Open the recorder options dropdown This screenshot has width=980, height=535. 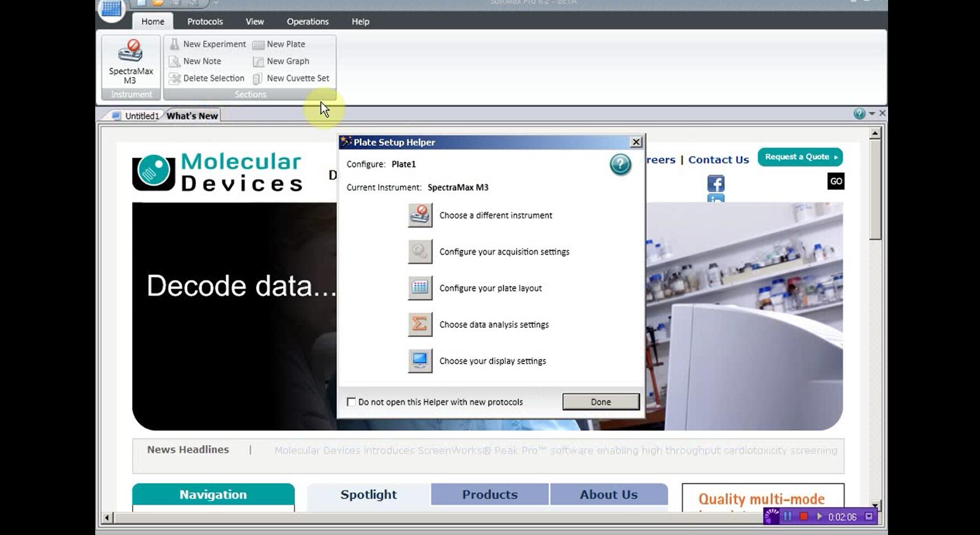pyautogui.click(x=869, y=516)
